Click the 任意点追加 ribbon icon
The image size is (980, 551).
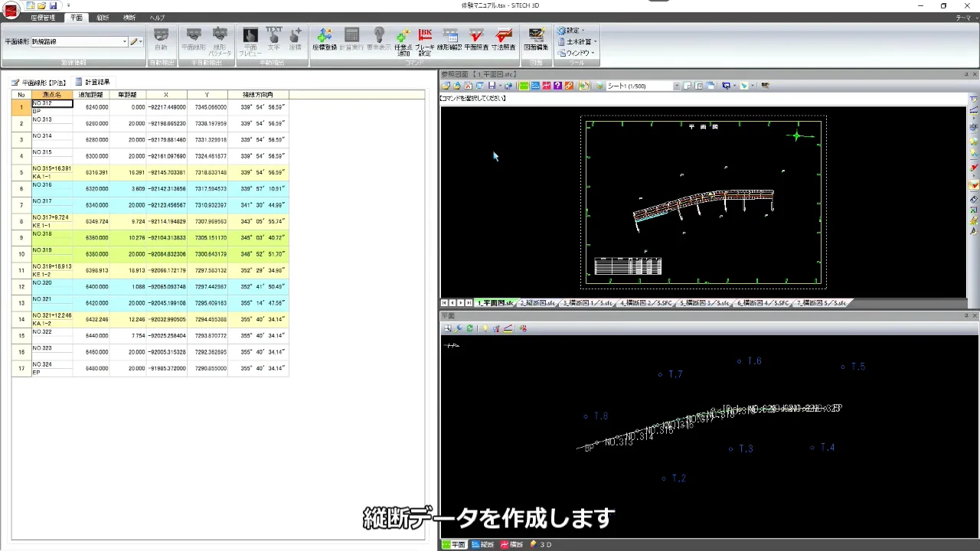pos(403,42)
